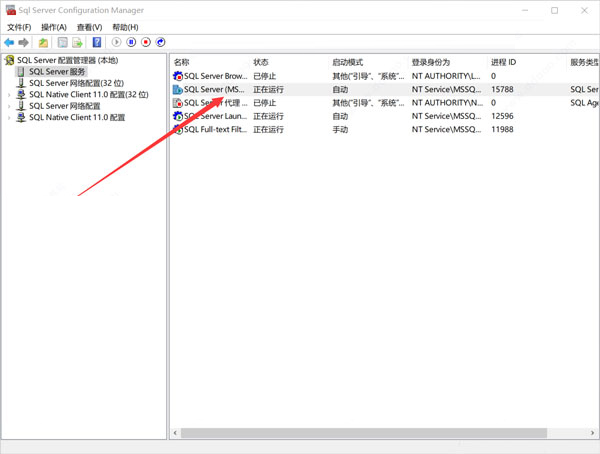Click the Up one level folder icon

[x=43, y=42]
